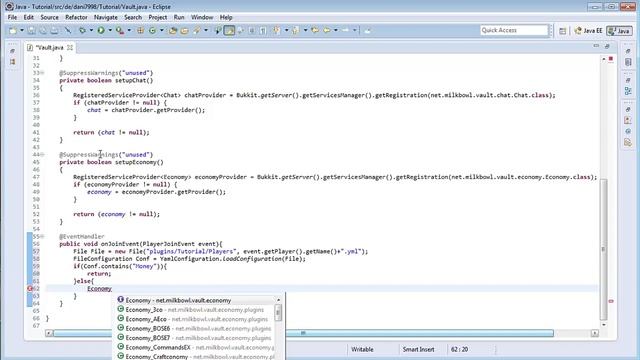Screen dimensions: 640x360
Task: Click the editor vertical scrollbar thumb
Action: tap(604, 249)
